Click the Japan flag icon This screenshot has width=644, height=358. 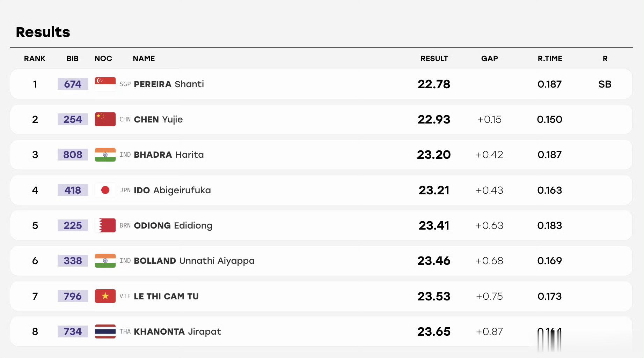pyautogui.click(x=105, y=190)
